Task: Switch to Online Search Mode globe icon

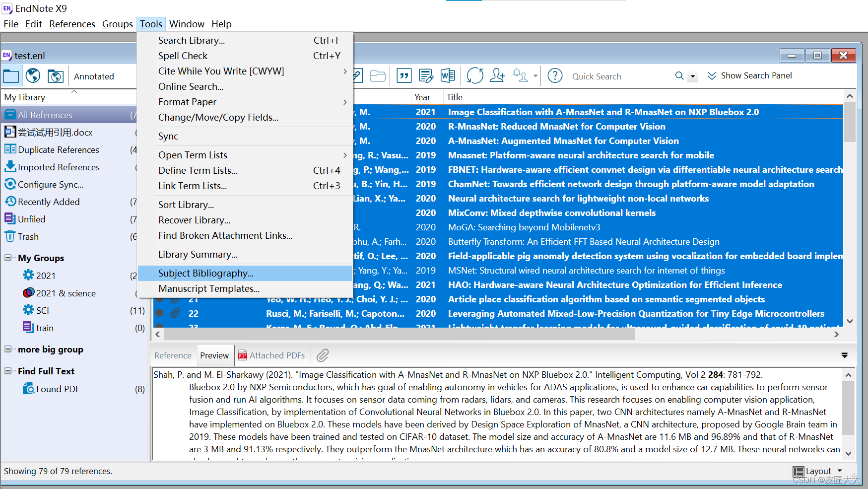Action: coord(33,76)
